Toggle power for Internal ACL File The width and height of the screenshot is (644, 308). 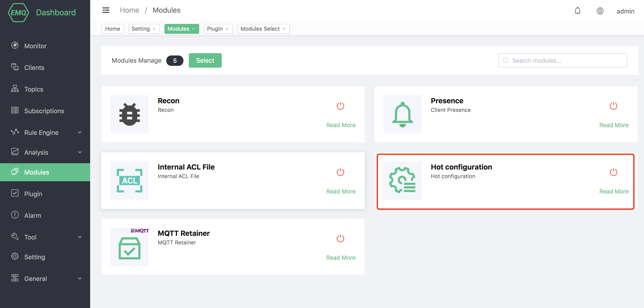(x=340, y=172)
